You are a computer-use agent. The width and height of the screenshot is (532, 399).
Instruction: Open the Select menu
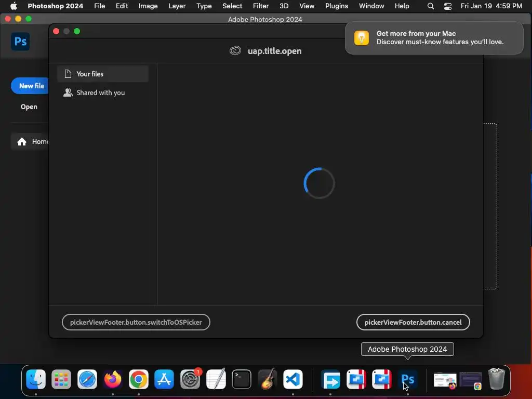coord(232,6)
